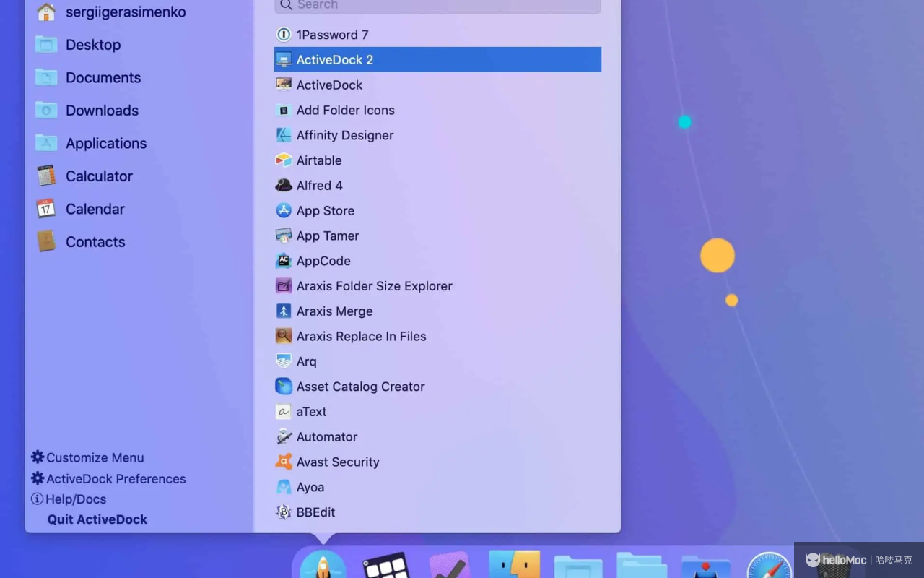Open the Airtable app icon

coord(284,160)
